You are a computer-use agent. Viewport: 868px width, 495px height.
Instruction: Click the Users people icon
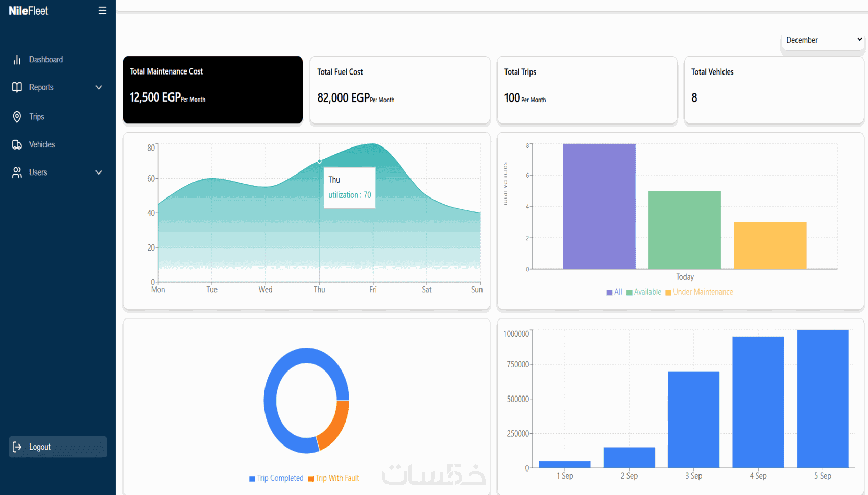pyautogui.click(x=17, y=172)
